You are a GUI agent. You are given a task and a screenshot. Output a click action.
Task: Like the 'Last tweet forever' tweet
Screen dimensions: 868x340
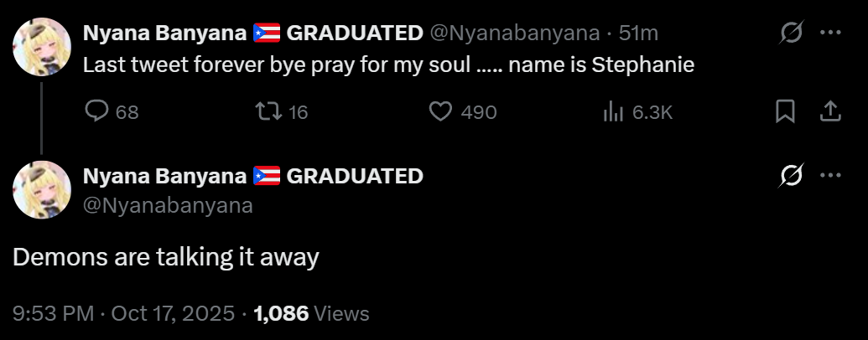[x=441, y=111]
